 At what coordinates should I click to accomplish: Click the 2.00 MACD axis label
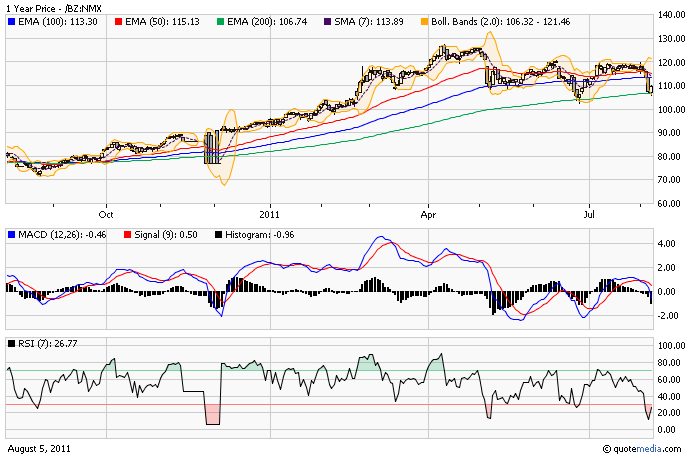666,267
